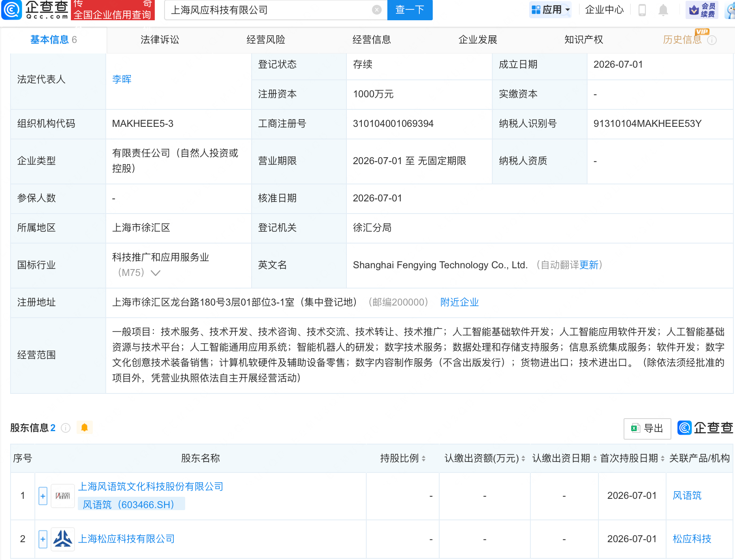Open the 风语筑 related institution link

click(687, 496)
